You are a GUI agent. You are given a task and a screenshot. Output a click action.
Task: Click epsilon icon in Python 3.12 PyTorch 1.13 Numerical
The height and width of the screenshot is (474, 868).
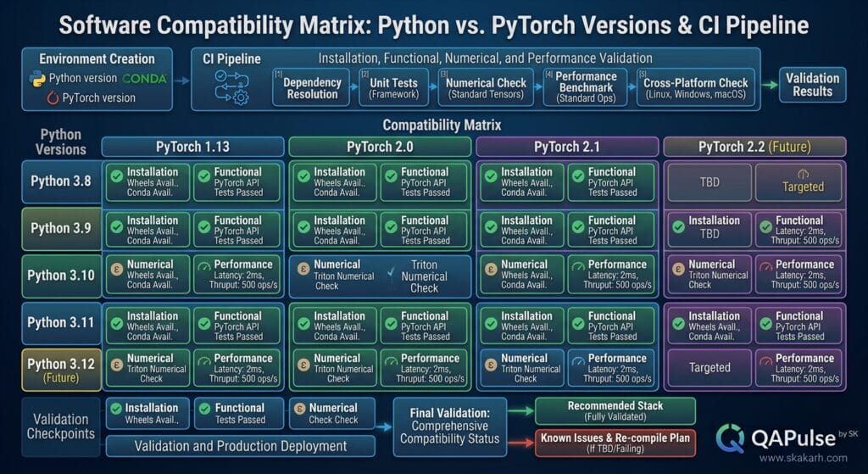pos(117,365)
